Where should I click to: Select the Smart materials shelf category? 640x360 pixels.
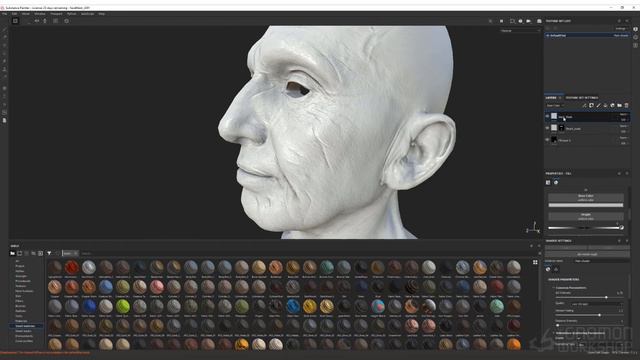(25, 326)
